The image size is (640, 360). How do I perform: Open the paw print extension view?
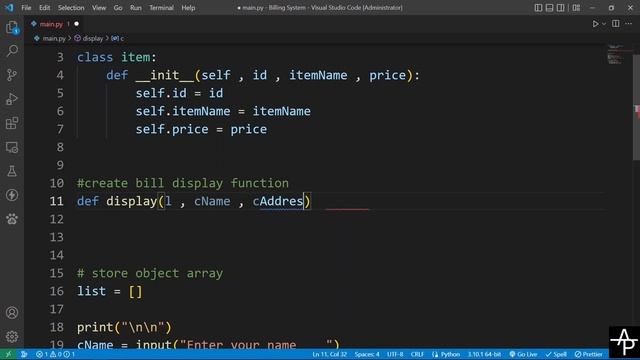pyautogui.click(x=12, y=219)
